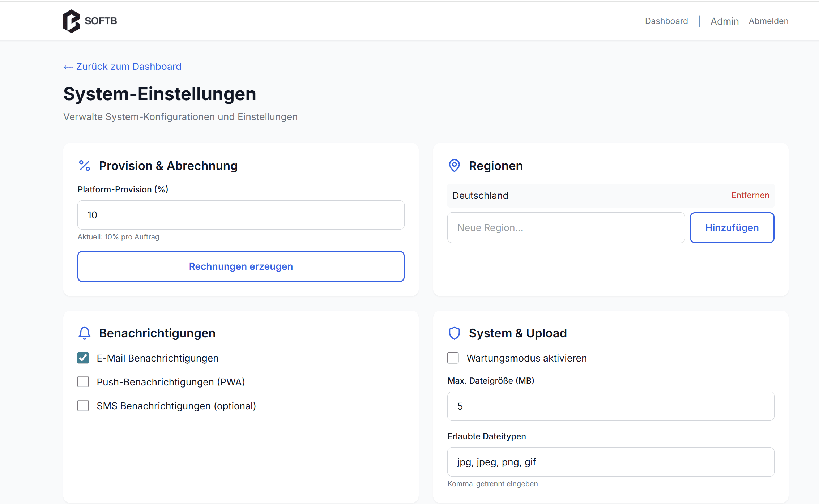This screenshot has height=504, width=819.
Task: Open Admin in top navigation
Action: [x=724, y=21]
